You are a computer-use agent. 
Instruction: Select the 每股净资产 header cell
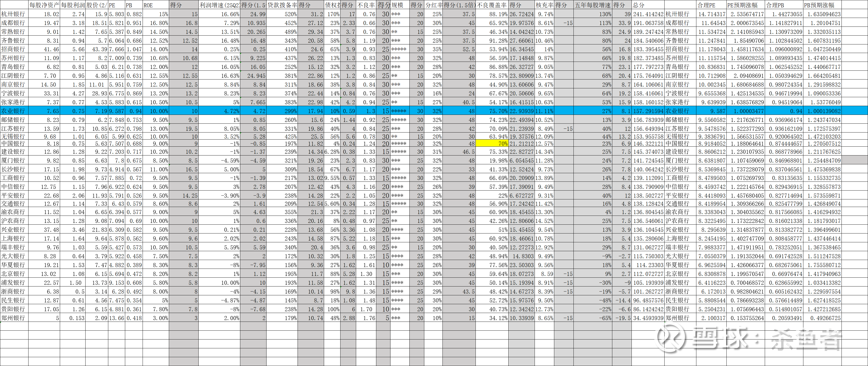tap(44, 5)
